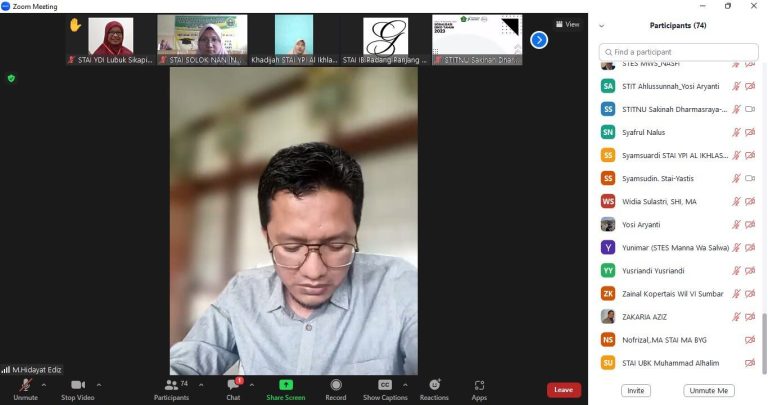
Task: Select participant STAI UBK Muhammad Alhalim
Action: (x=678, y=363)
